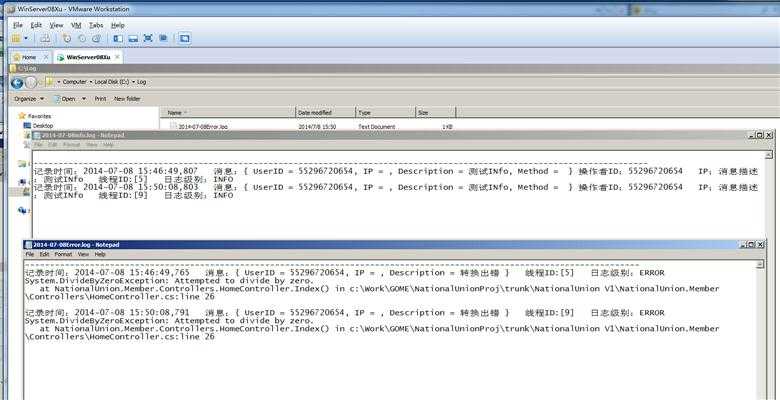Toggle the show library sidebar icon
Screen dimensions: 780x400
click(118, 38)
